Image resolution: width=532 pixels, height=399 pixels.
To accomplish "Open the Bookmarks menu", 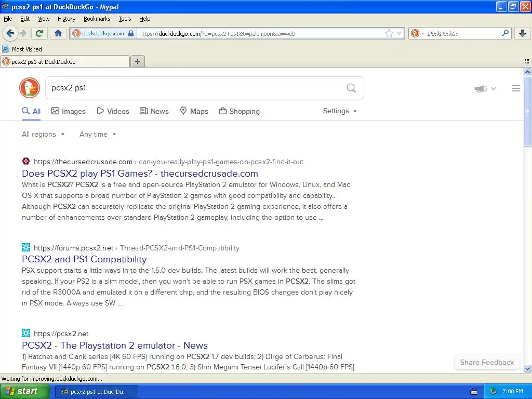I will point(97,19).
